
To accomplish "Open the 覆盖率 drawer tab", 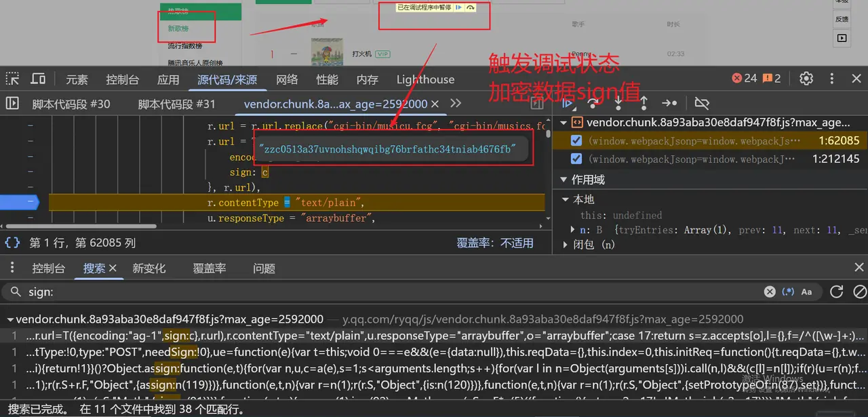I will tap(209, 269).
